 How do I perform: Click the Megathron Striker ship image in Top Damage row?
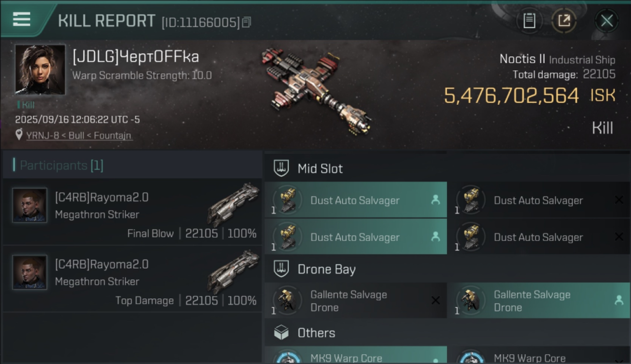233,271
